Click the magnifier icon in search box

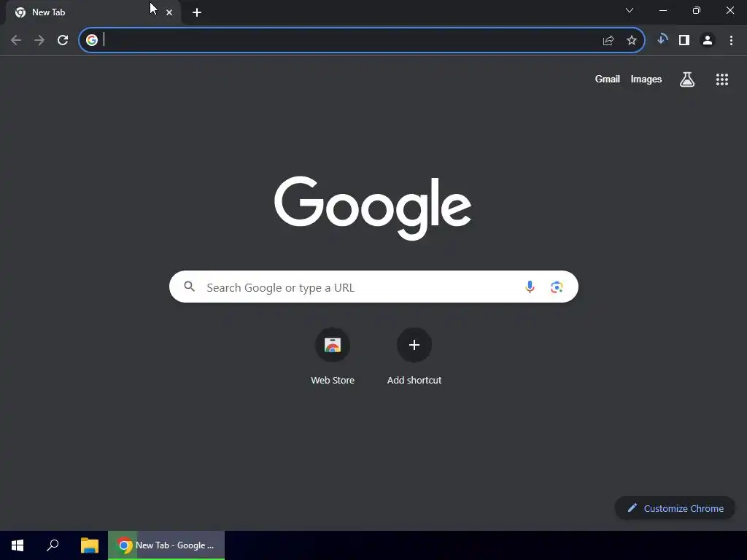(189, 286)
